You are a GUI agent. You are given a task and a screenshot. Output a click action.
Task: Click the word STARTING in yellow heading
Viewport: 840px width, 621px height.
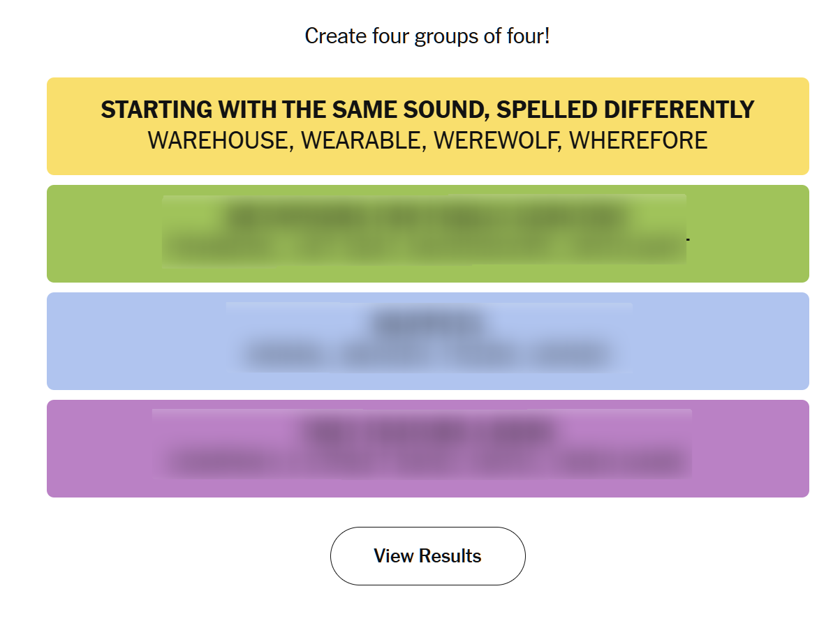pyautogui.click(x=156, y=110)
